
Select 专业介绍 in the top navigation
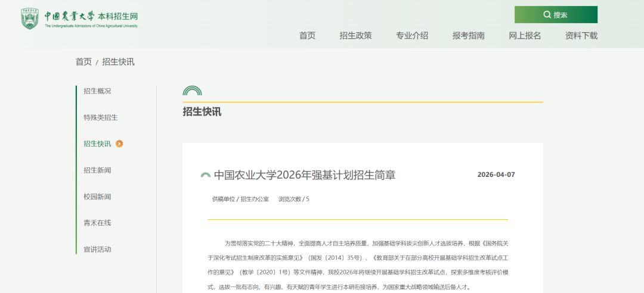click(411, 36)
